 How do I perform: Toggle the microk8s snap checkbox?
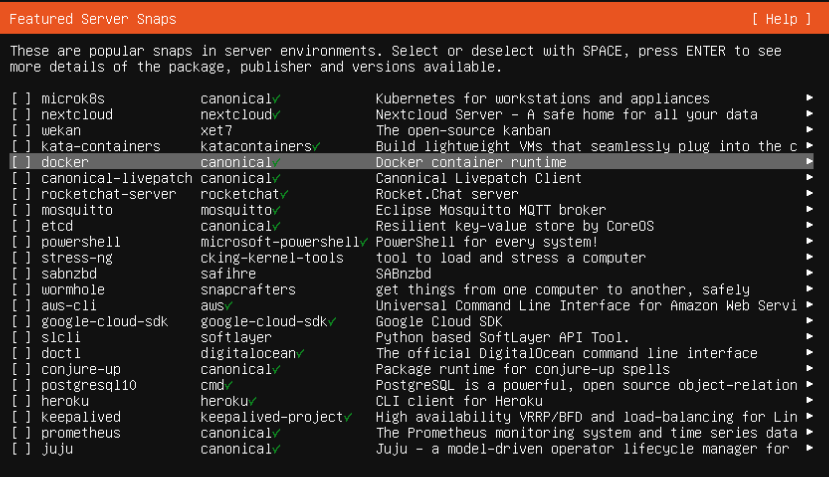click(x=21, y=98)
